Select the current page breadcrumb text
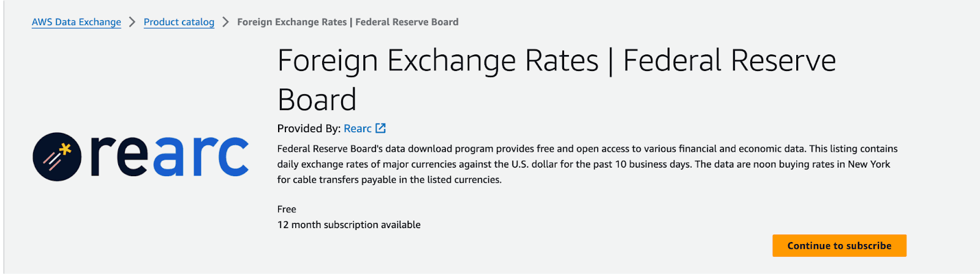The height and width of the screenshot is (274, 980). coord(347,22)
